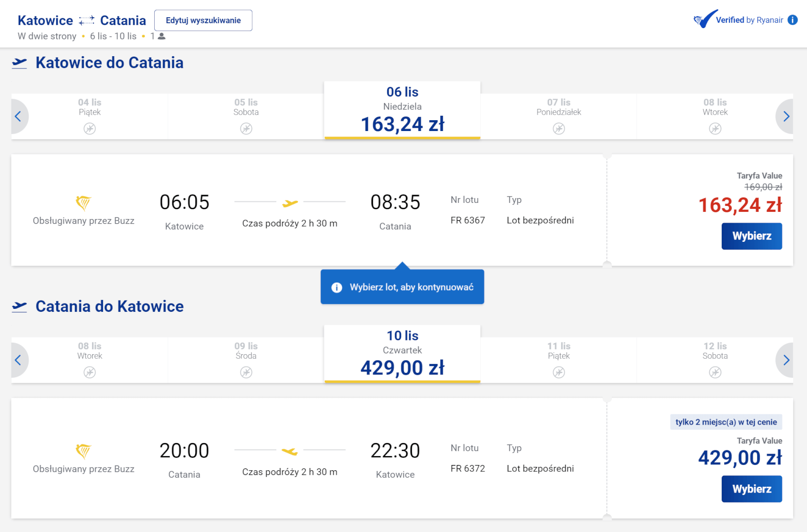Click Taryfa Value label on return flight
The width and height of the screenshot is (807, 532).
(x=759, y=440)
